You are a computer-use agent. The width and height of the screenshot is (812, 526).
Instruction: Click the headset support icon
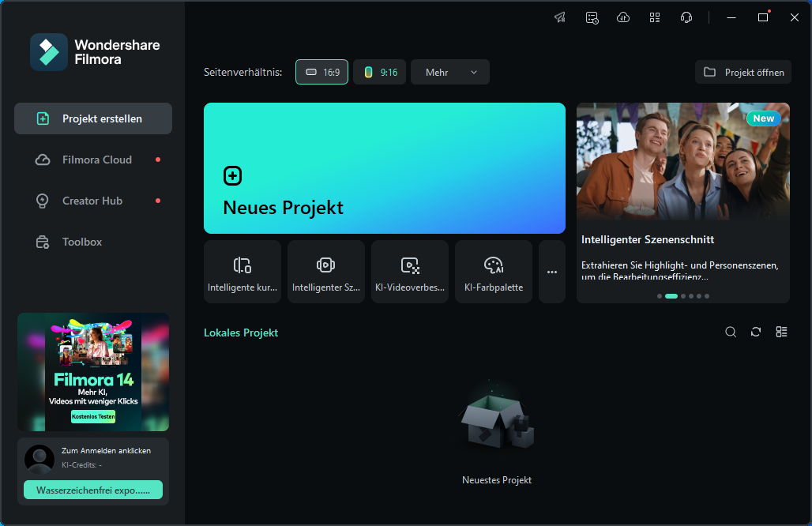686,17
